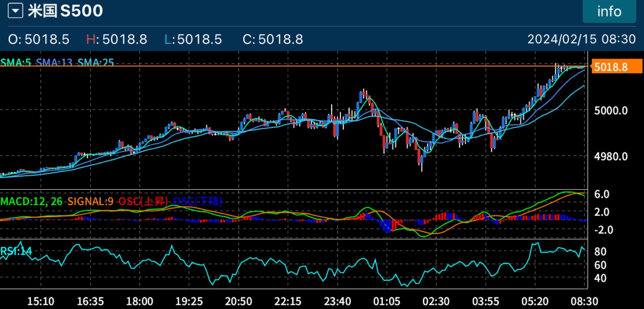
Task: Select the SIGNAL:9 legend label
Action: tap(90, 201)
